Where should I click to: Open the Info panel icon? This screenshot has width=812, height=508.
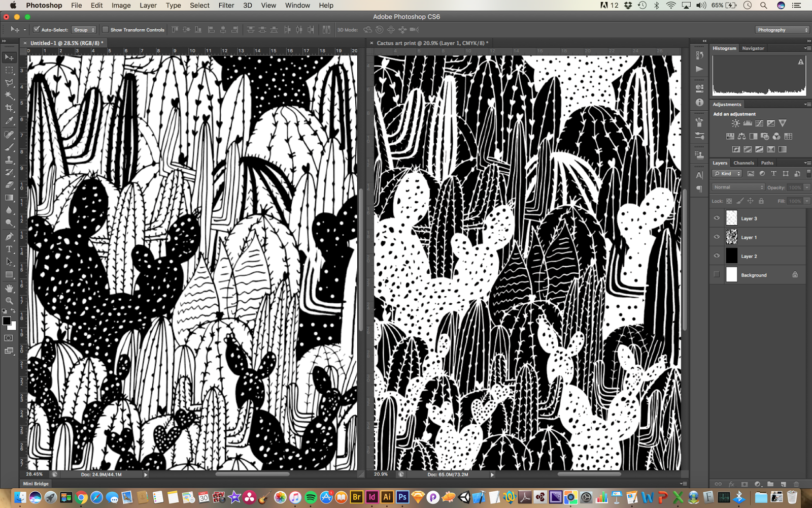699,103
